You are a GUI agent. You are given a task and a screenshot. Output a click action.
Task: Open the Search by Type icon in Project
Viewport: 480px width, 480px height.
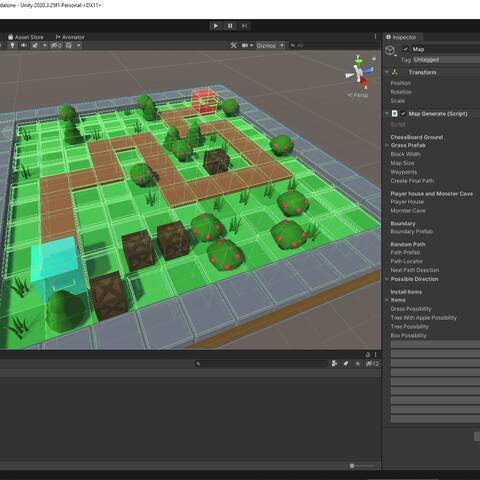tap(334, 364)
